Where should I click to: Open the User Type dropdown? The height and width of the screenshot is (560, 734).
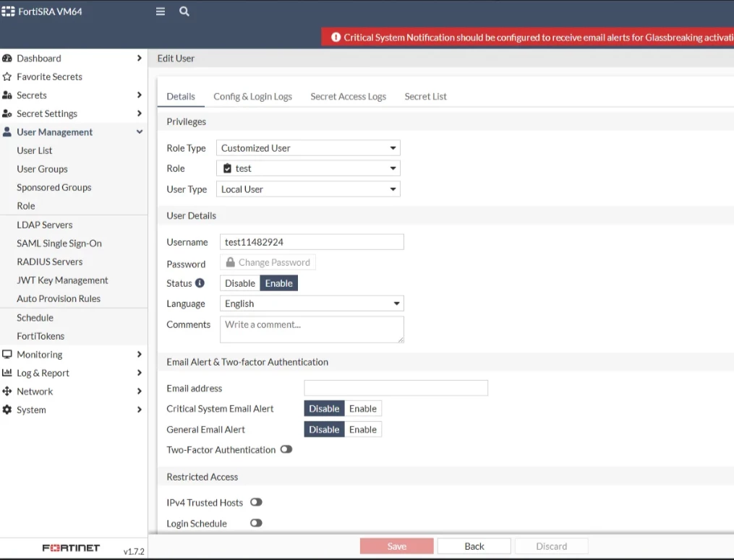click(308, 189)
